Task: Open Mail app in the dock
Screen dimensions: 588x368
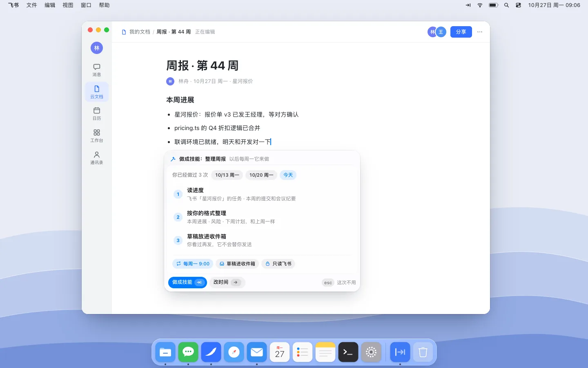Action: pyautogui.click(x=257, y=352)
